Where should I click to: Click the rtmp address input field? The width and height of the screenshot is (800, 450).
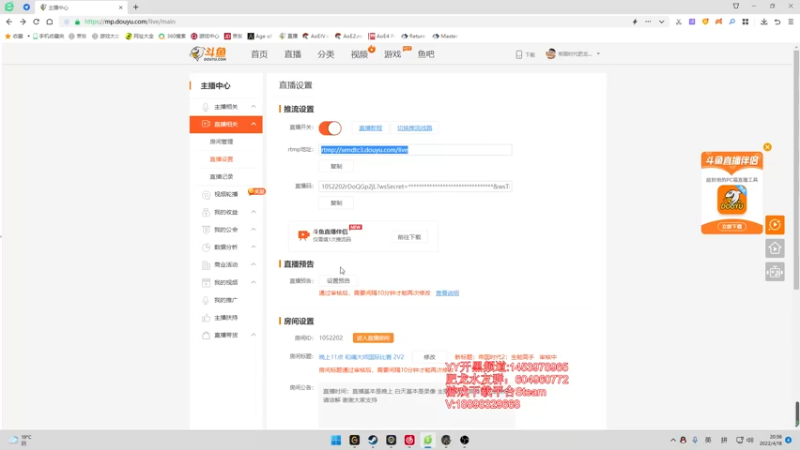[415, 149]
